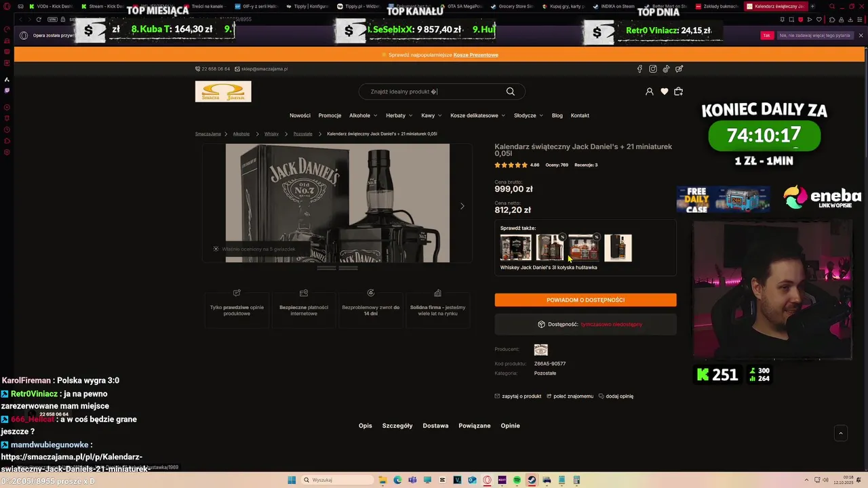Launch Microsoft Edge from taskbar
Image resolution: width=868 pixels, height=488 pixels.
398,480
